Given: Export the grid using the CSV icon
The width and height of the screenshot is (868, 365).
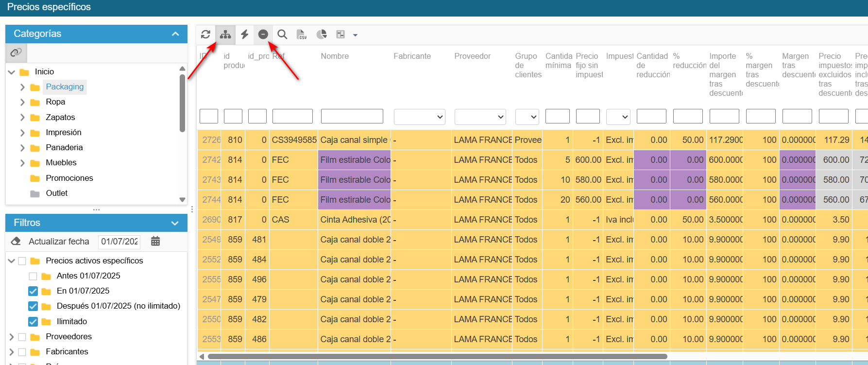Looking at the screenshot, I should [302, 35].
